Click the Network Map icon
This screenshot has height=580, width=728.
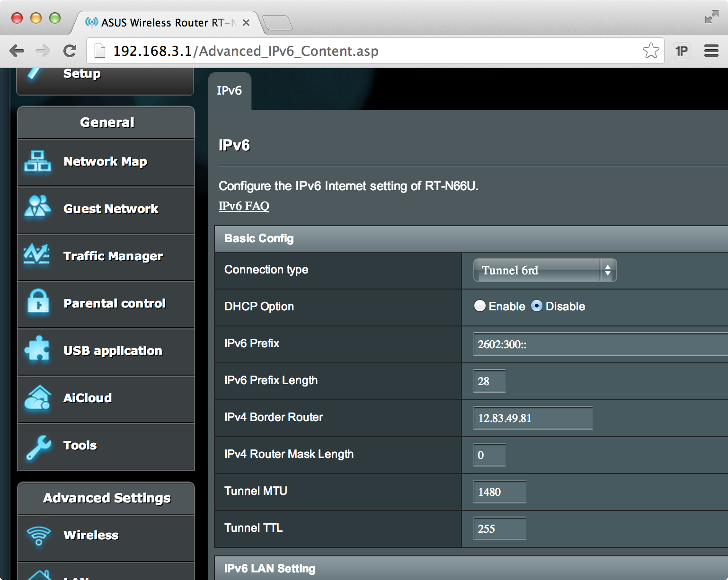click(38, 161)
